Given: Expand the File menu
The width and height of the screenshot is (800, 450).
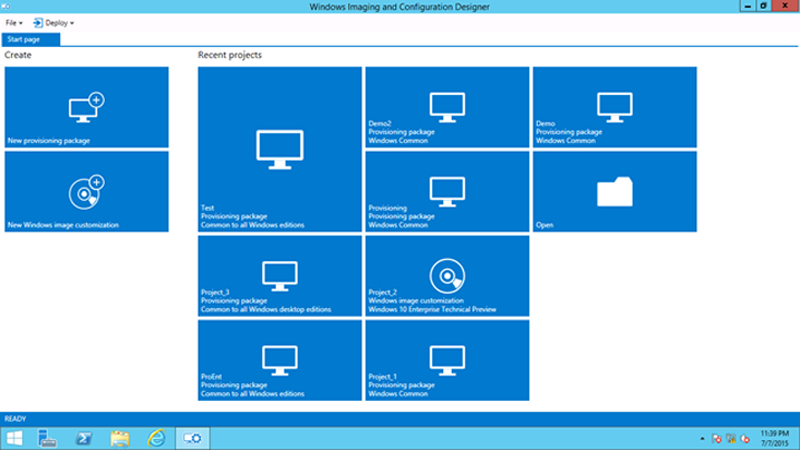Looking at the screenshot, I should (x=14, y=22).
